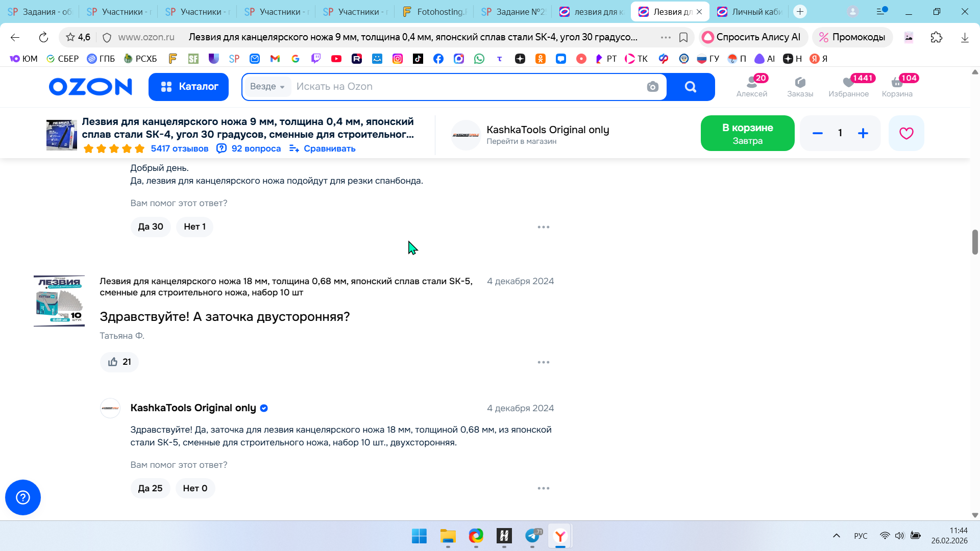Click the blue search magnifier button
This screenshot has width=980, height=551.
click(690, 87)
